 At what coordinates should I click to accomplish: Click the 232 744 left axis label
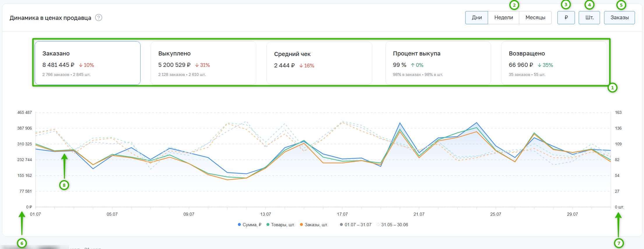[24, 160]
